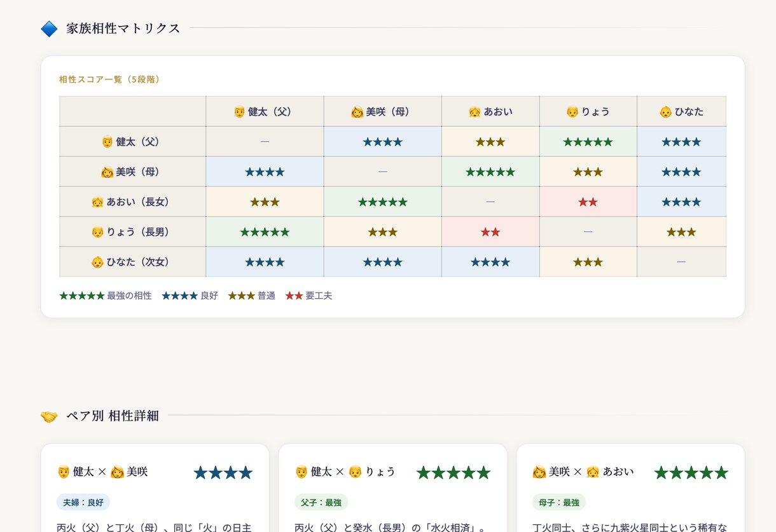Click the blue diamond icon beside 家族相性マトリクス
Viewport: 776px width, 532px height.
49,29
